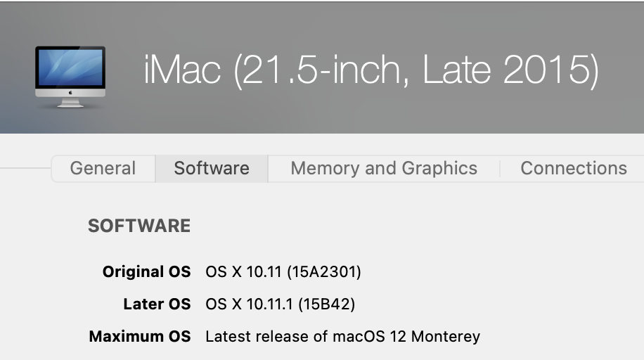Switch to Memory and Graphics tab
The image size is (644, 360).
pos(384,169)
